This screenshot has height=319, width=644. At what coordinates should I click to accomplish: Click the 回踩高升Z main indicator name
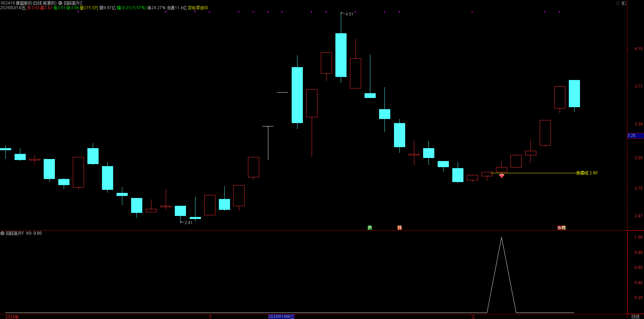73,3
